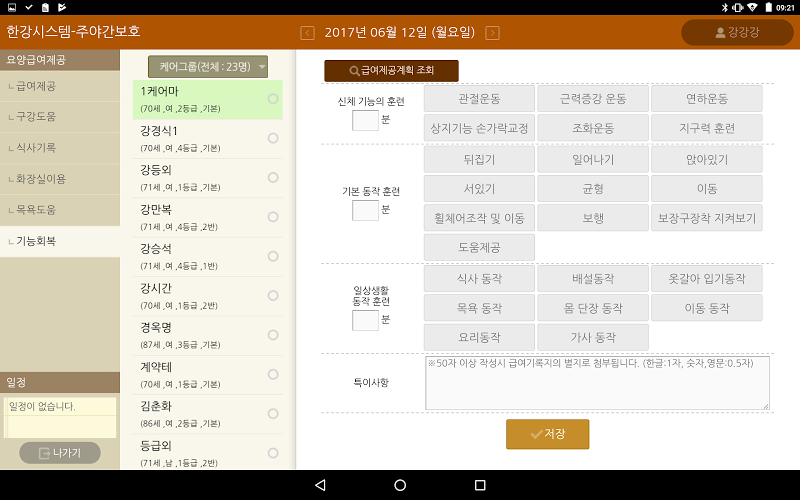Click 저장 save button
The height and width of the screenshot is (500, 800).
coord(547,434)
